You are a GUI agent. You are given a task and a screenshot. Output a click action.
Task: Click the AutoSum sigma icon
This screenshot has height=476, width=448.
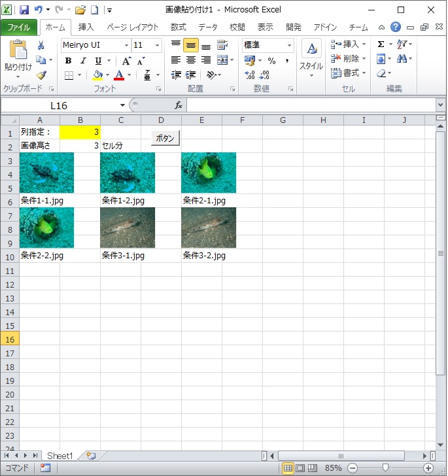[381, 44]
